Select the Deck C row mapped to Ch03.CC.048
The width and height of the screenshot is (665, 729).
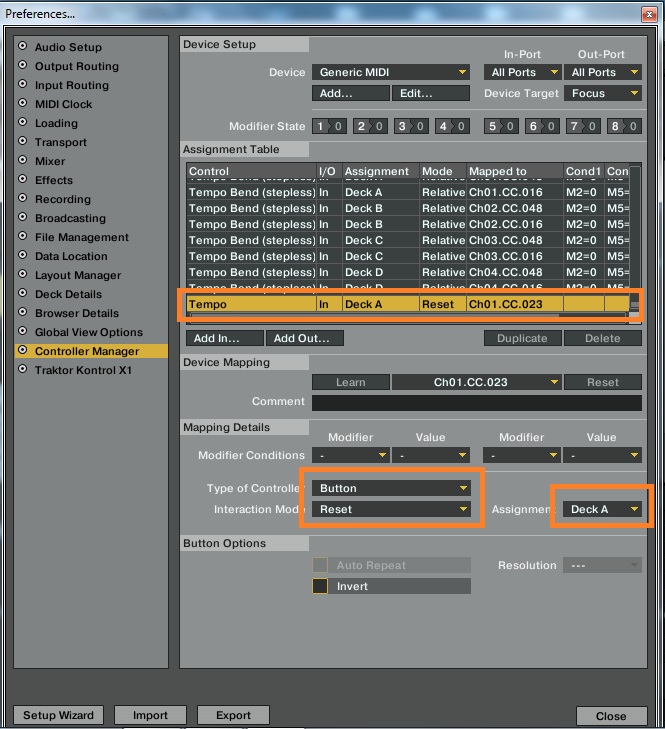pyautogui.click(x=408, y=240)
